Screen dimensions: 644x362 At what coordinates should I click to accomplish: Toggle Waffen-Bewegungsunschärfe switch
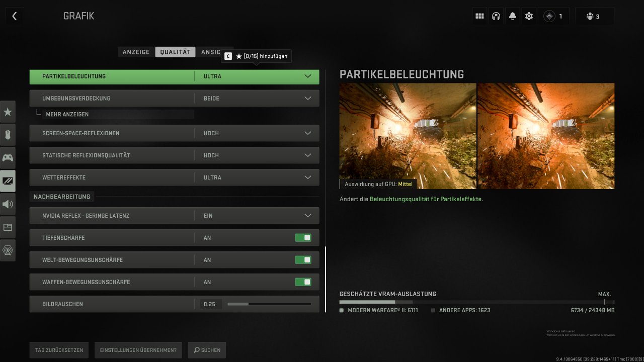click(x=303, y=282)
